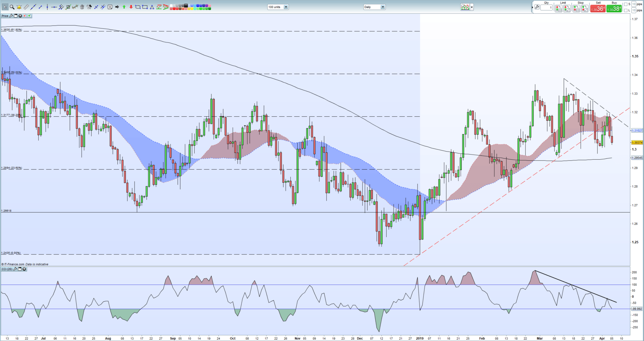Select the Fibonacci retracement tool

click(68, 7)
